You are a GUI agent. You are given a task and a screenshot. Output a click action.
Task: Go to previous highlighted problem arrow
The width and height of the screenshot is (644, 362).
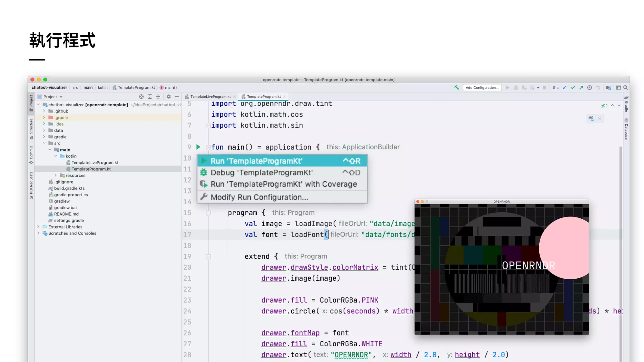point(612,106)
